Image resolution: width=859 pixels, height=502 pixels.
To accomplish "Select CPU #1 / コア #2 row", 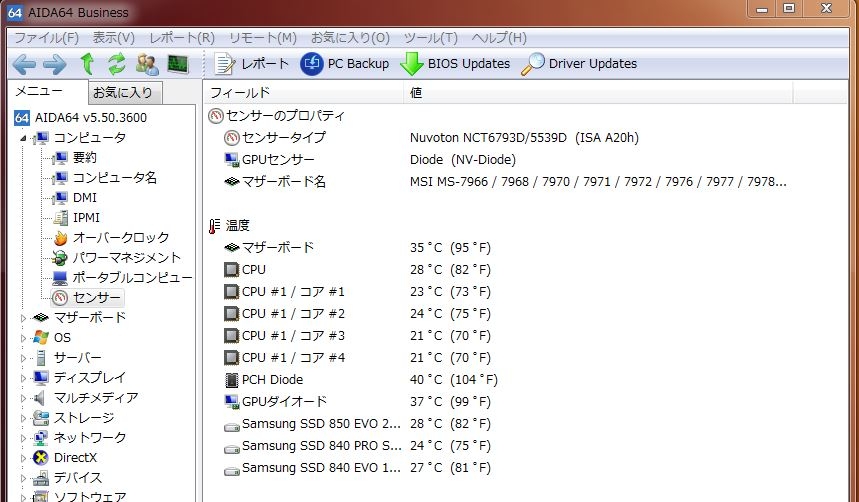I will pyautogui.click(x=357, y=313).
